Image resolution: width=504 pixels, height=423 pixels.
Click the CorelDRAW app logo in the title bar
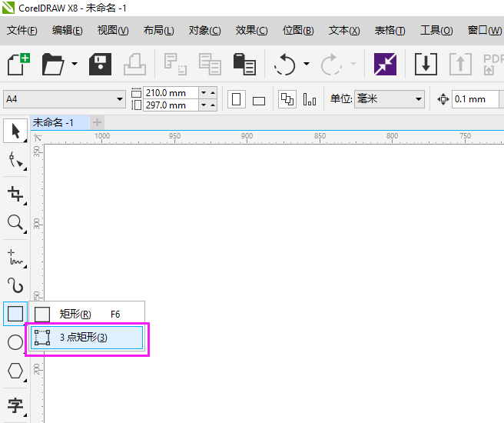[8, 8]
